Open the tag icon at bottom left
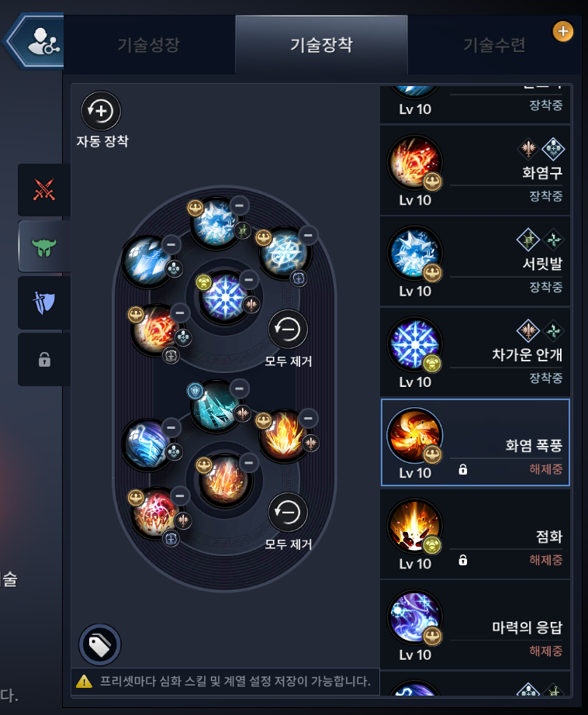Screen dimensions: 588x715 (x=100, y=644)
